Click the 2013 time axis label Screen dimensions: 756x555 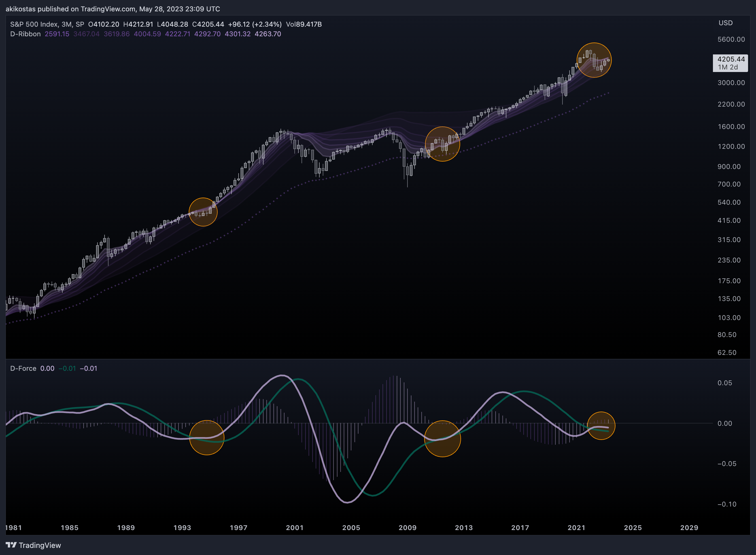tap(464, 528)
